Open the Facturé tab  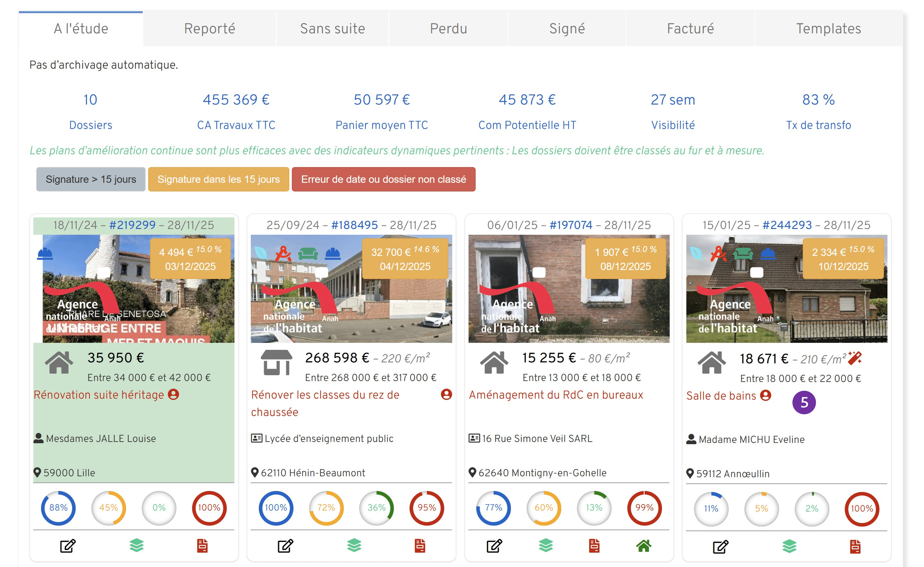690,28
